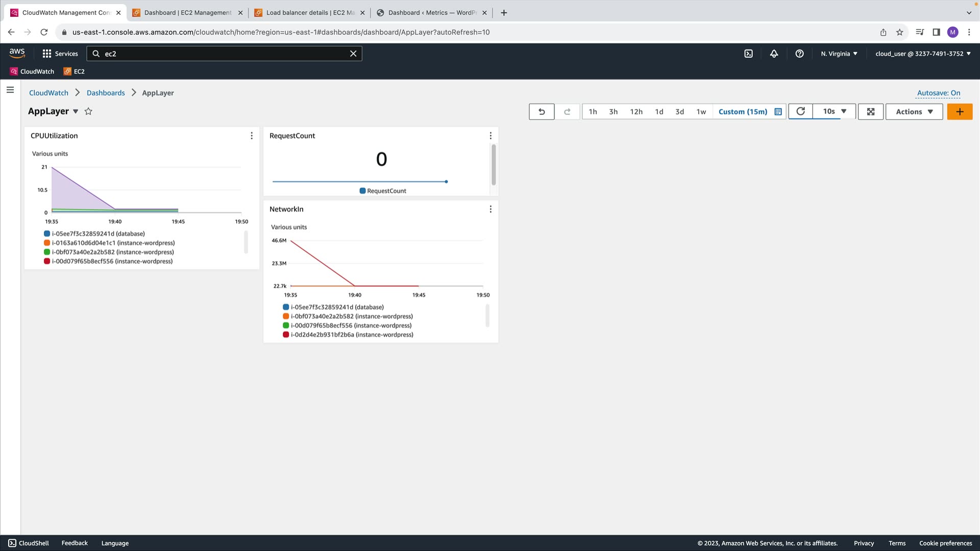This screenshot has width=980, height=551.
Task: Click the red instance-wordpress swatch in the NetworkIn legend
Action: pos(286,335)
